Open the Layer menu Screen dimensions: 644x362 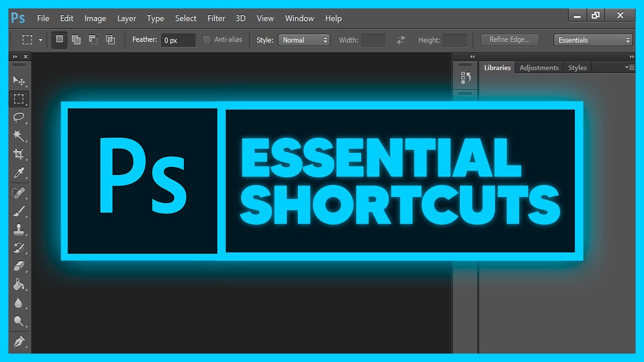point(127,18)
